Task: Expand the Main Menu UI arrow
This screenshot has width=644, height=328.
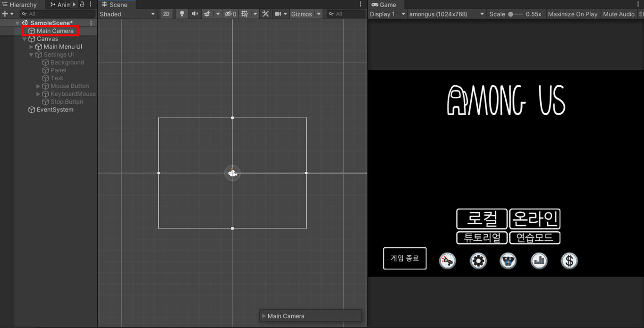Action: 32,47
